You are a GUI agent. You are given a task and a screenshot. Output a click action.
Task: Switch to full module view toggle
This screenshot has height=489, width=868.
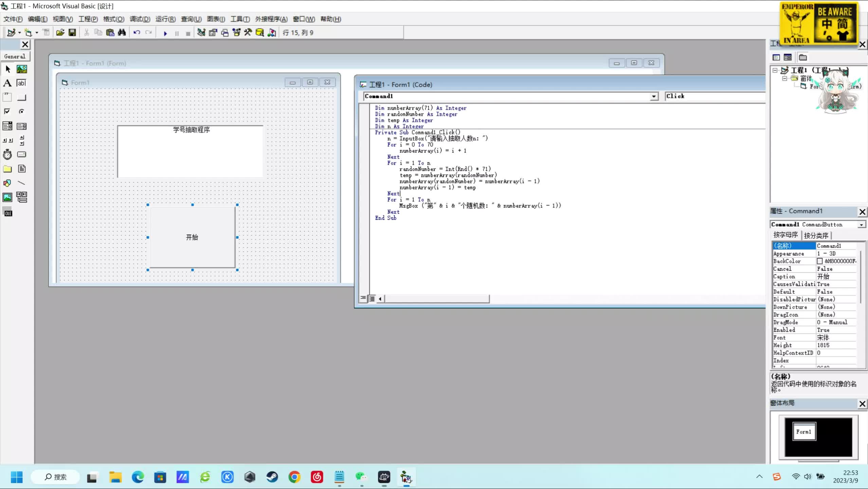[372, 298]
